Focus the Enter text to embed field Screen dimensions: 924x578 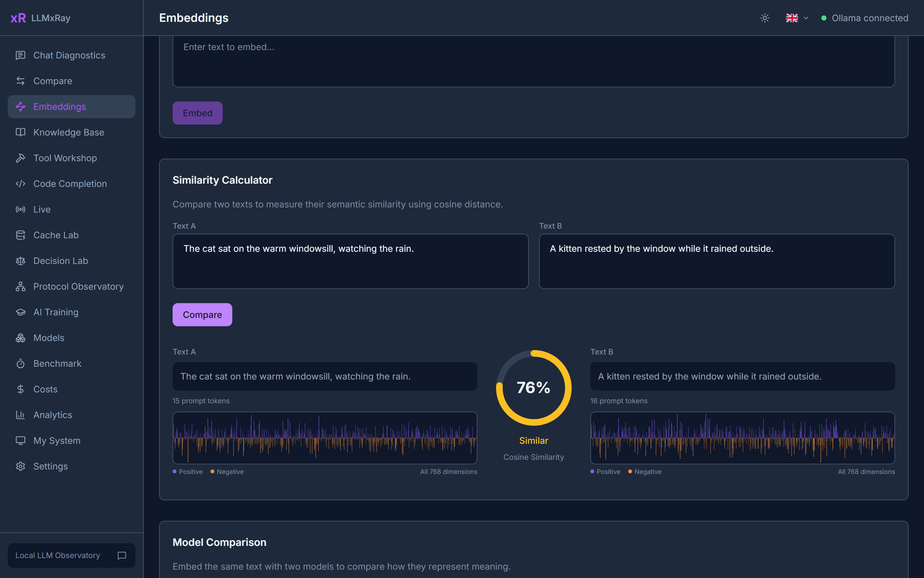534,61
